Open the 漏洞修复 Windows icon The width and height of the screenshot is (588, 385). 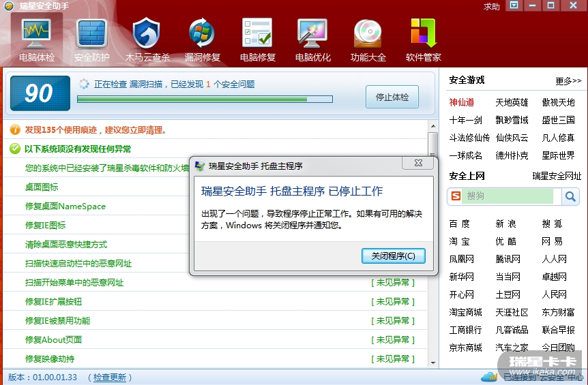point(202,33)
